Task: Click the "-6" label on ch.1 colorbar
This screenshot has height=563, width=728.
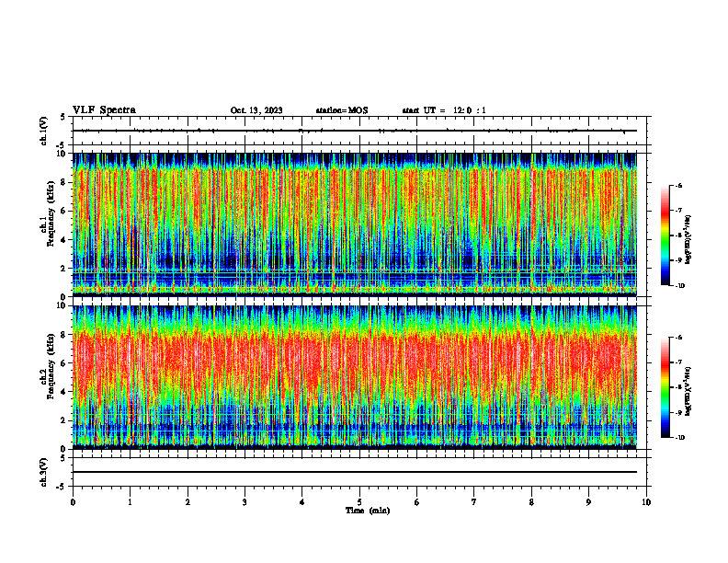Action: point(677,186)
